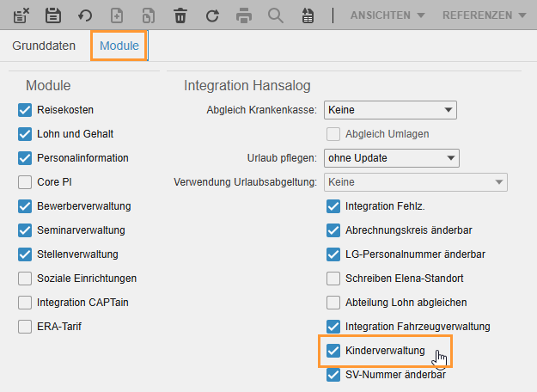Enable Schreiben Elena-Standort
The height and width of the screenshot is (392, 537).
(x=333, y=279)
